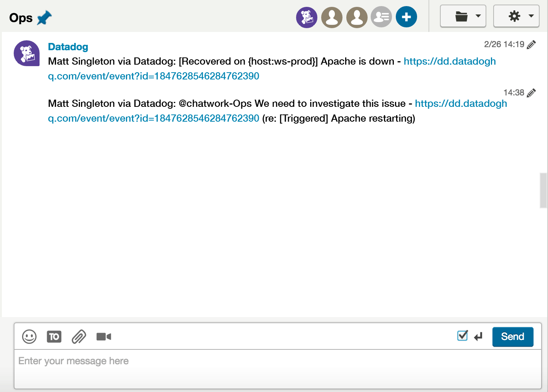
Task: Click the Datadog bot avatar
Action: tap(26, 53)
